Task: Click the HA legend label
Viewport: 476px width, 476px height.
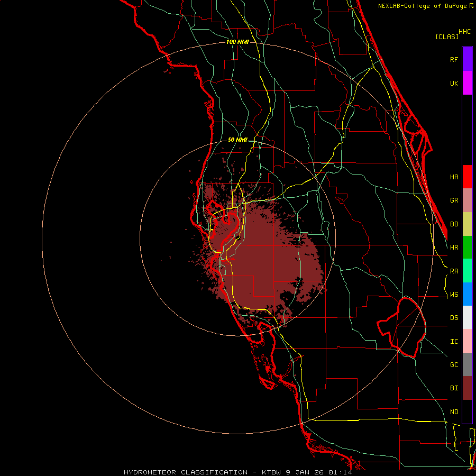Action: [x=454, y=177]
